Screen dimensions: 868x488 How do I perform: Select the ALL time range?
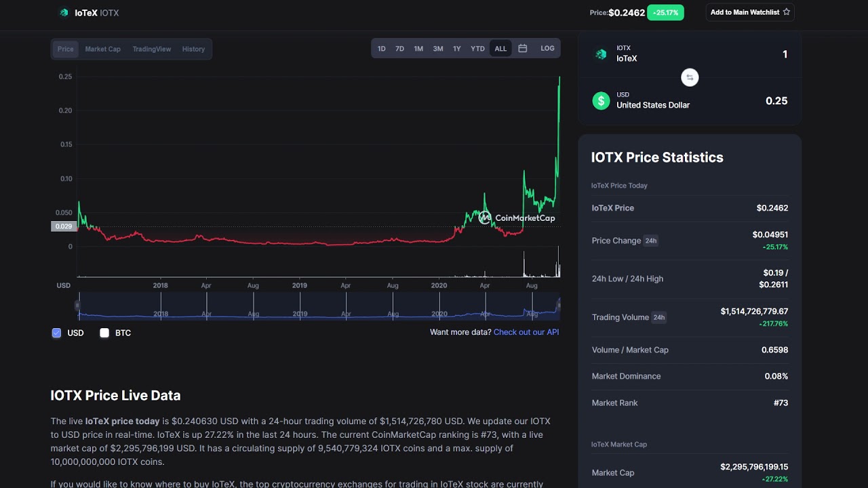coord(500,49)
